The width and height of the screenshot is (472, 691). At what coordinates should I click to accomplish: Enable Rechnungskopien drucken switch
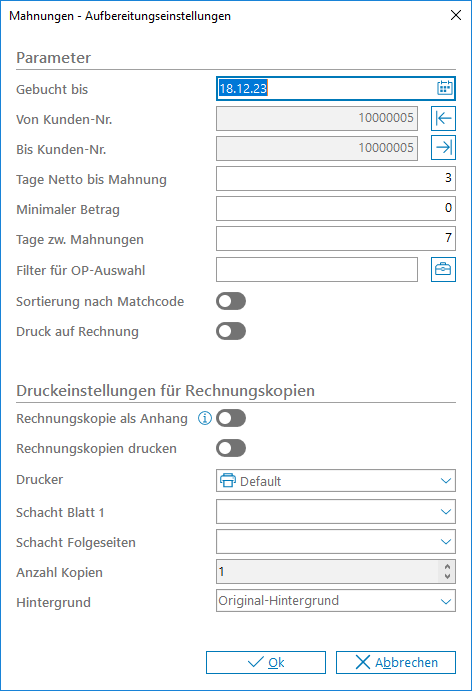231,448
